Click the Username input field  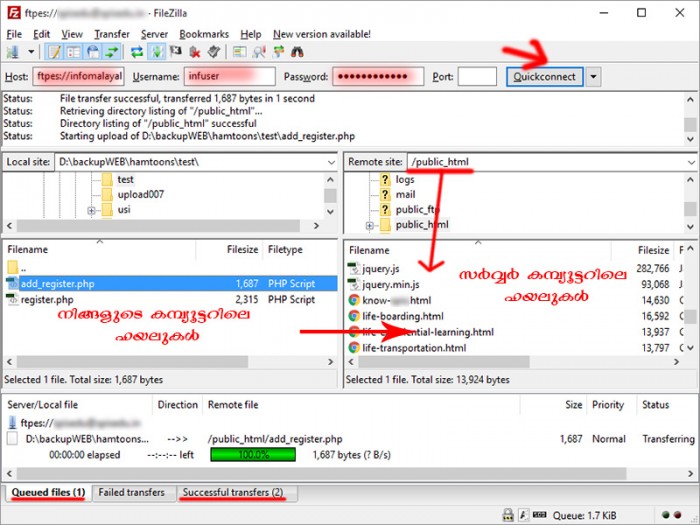pyautogui.click(x=229, y=76)
